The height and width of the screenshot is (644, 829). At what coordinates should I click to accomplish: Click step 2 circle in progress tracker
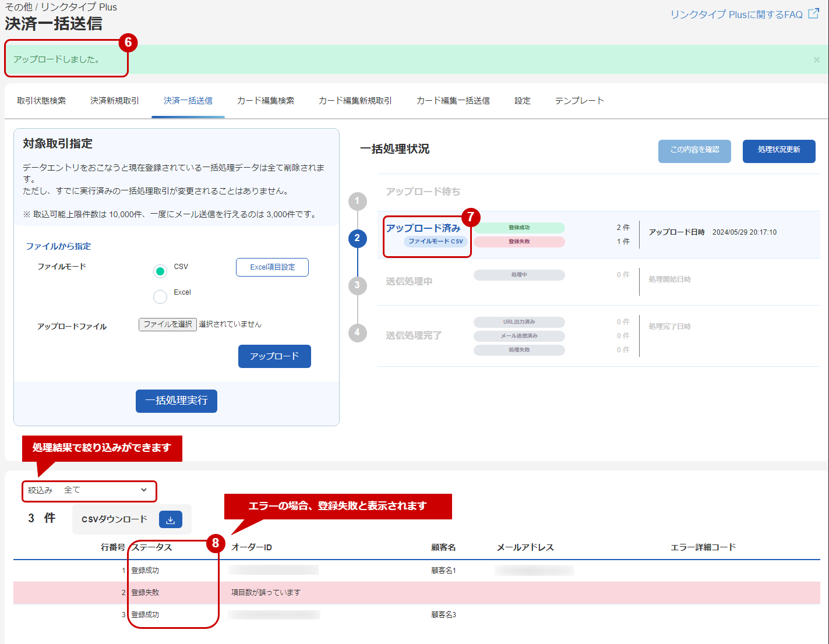click(357, 238)
